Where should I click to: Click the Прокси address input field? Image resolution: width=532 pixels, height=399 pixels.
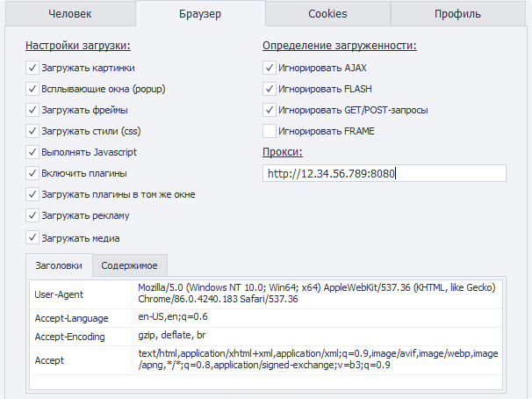pyautogui.click(x=385, y=173)
